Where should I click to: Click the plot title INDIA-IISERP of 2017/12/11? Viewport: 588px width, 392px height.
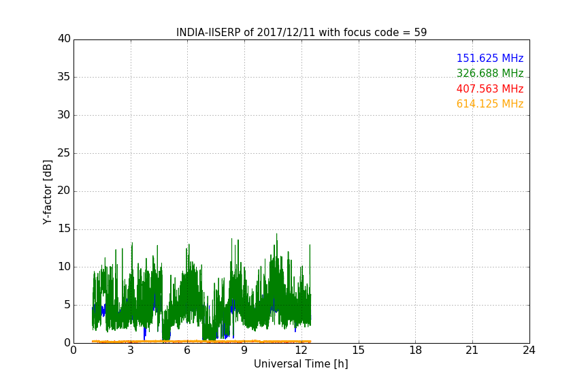301,33
